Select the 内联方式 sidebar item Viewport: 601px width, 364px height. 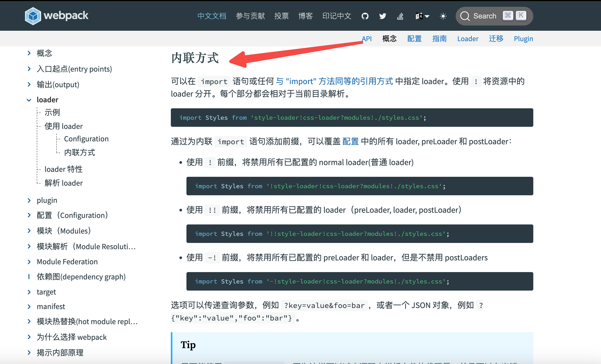[79, 153]
